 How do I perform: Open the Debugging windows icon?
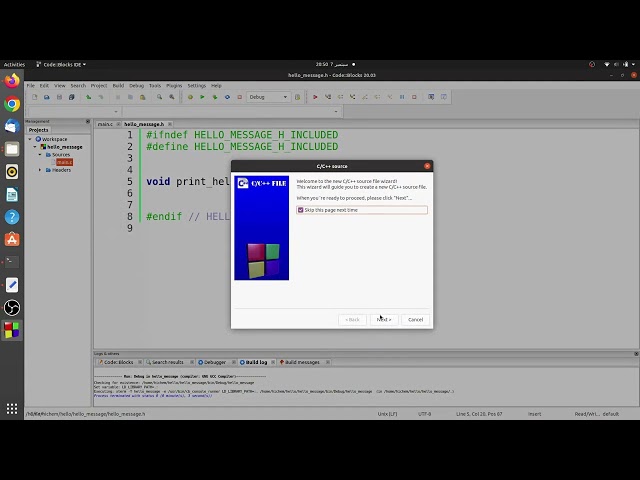(431, 97)
